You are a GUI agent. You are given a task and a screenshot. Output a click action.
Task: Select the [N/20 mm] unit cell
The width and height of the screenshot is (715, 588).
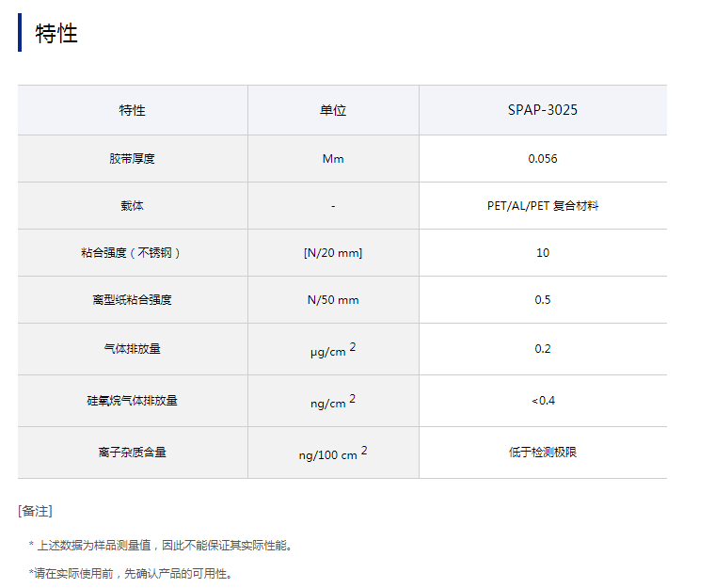coord(333,253)
